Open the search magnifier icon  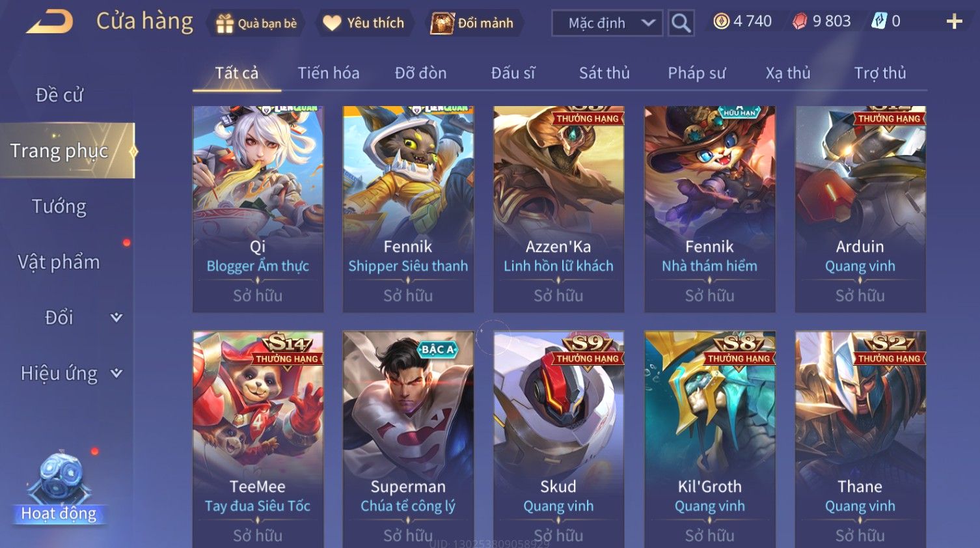coord(681,23)
